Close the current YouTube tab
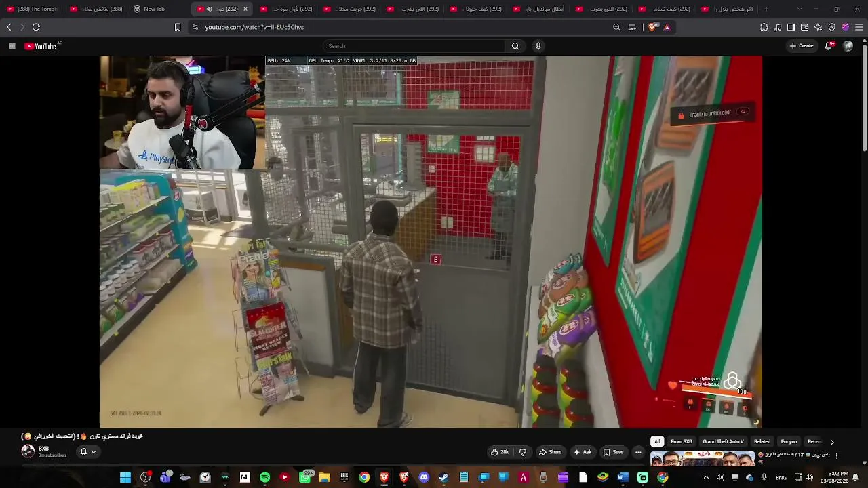The image size is (868, 488). pyautogui.click(x=245, y=9)
